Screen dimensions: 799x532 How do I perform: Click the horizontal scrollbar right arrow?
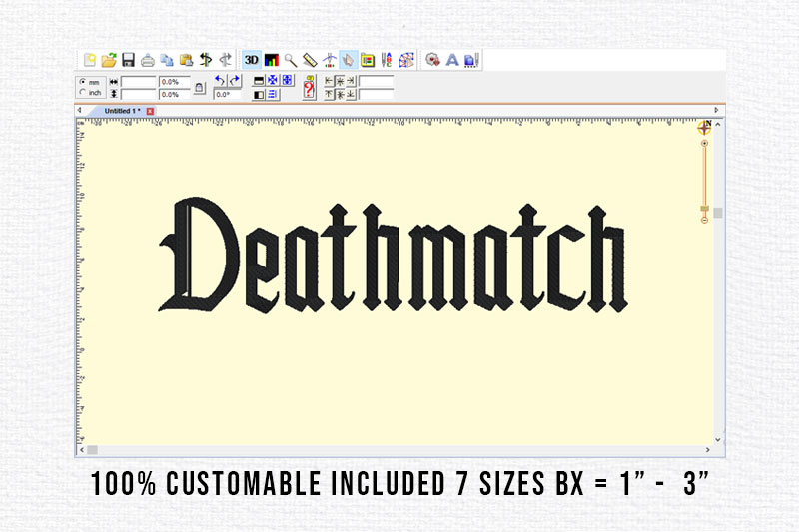pyautogui.click(x=708, y=450)
